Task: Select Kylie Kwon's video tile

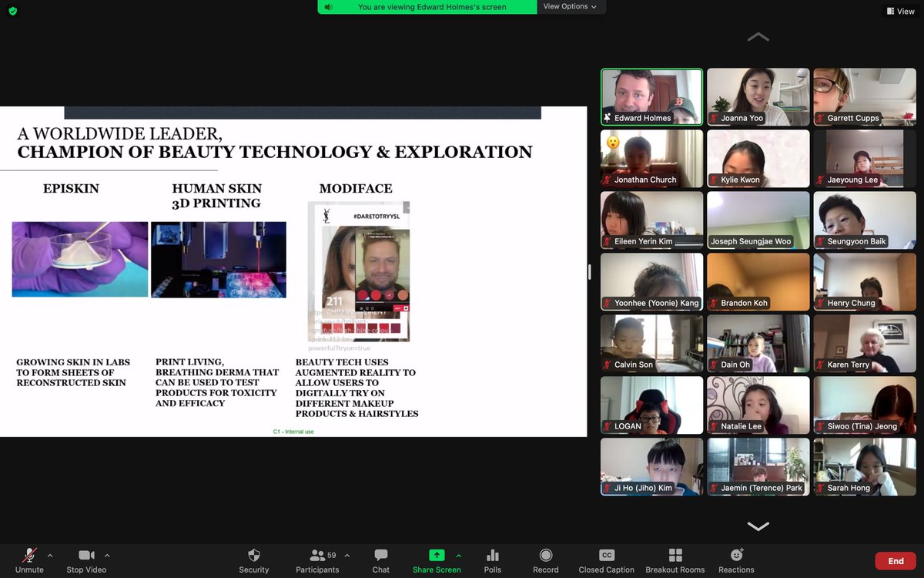Action: click(x=758, y=159)
